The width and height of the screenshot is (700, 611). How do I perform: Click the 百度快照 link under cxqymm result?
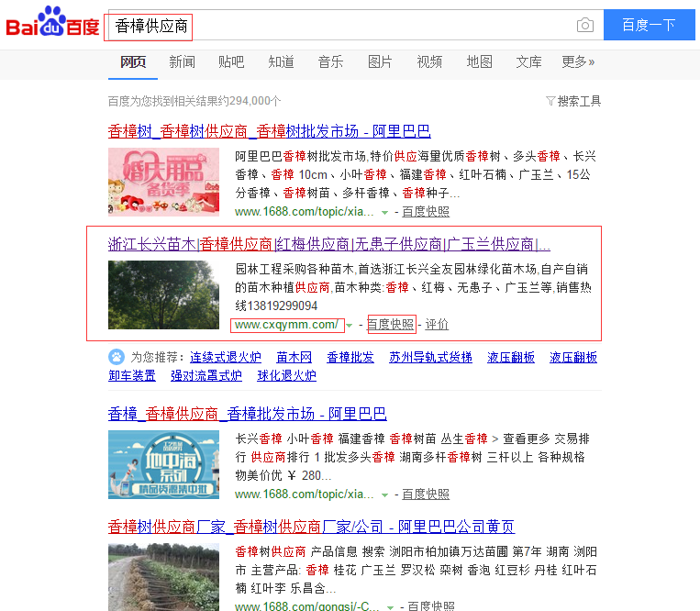coord(391,325)
